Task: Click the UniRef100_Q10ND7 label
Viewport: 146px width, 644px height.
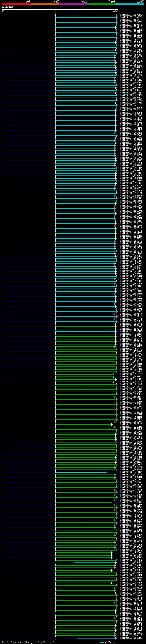Action: coord(131,180)
